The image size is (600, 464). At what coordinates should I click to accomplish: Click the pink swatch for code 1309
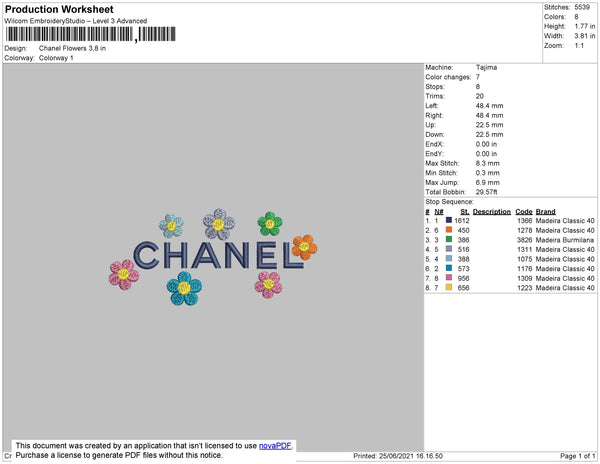[449, 277]
